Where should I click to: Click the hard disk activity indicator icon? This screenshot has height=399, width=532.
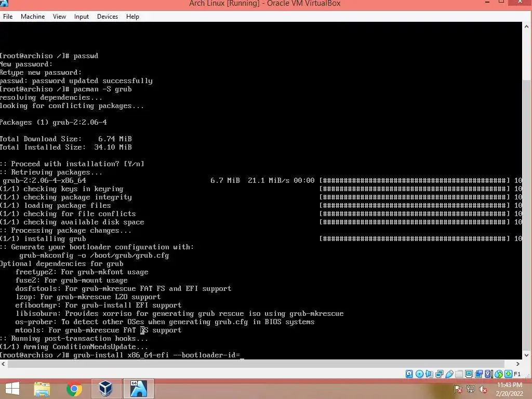point(409,374)
